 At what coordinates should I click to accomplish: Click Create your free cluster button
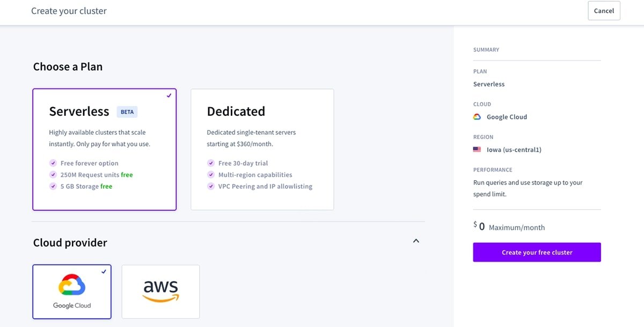pyautogui.click(x=537, y=252)
